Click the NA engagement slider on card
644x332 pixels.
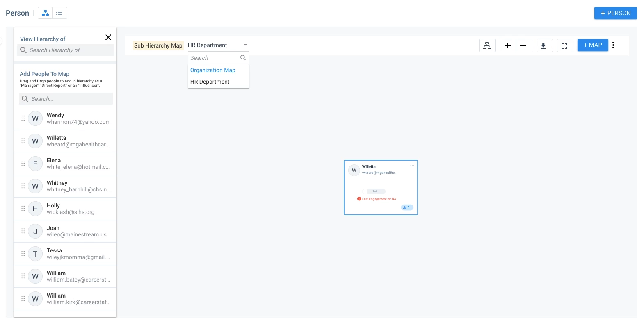point(374,191)
